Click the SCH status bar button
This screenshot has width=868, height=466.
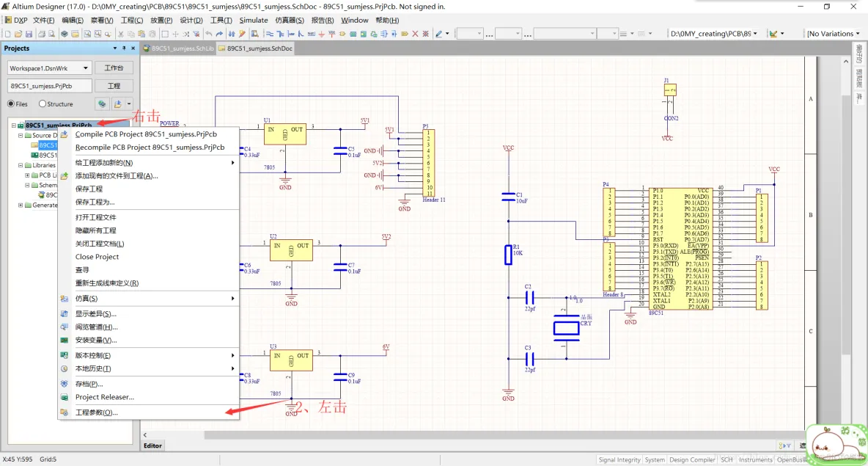(727, 460)
